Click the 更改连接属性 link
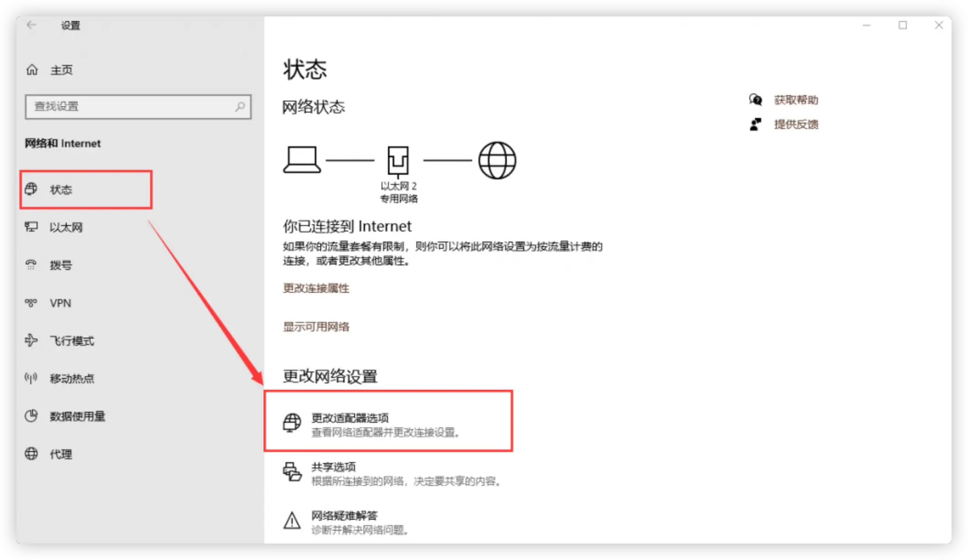 [x=316, y=288]
